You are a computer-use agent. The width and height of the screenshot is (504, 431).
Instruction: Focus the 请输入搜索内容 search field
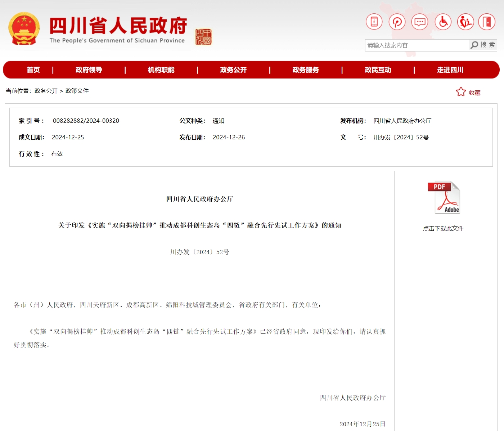417,45
